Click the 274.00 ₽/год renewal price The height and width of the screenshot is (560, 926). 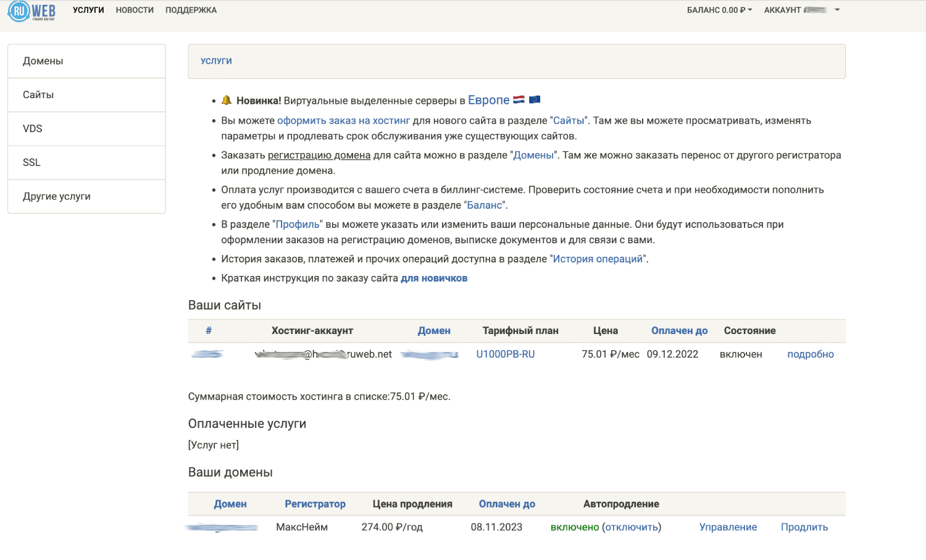point(392,527)
